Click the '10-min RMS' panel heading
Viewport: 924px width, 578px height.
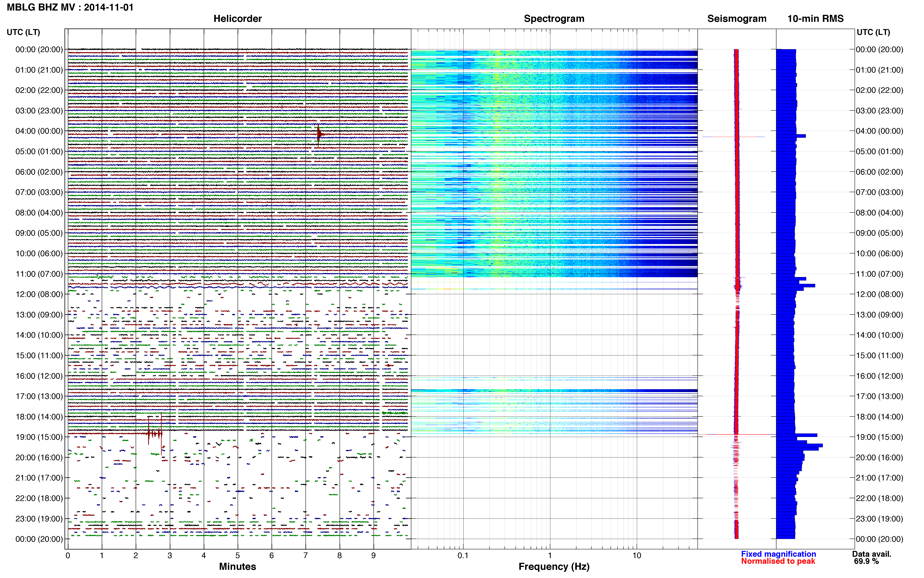[816, 19]
